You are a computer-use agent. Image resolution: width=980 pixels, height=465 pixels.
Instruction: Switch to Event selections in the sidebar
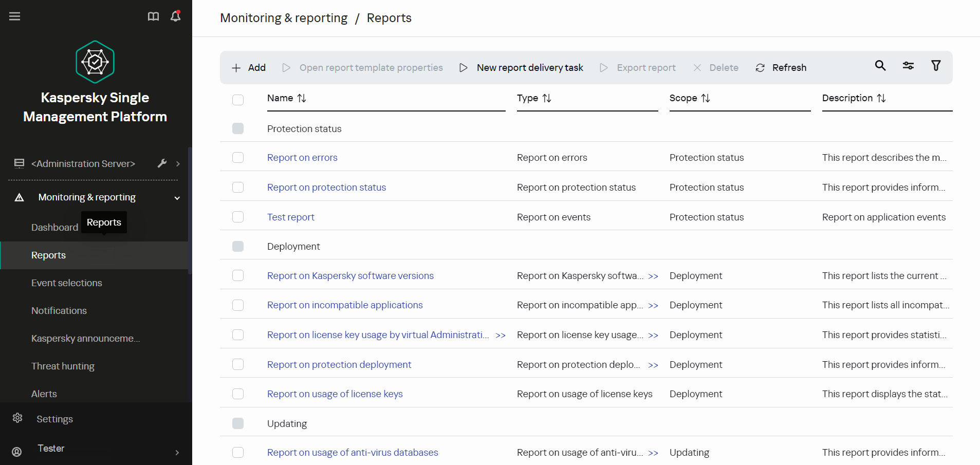point(66,283)
